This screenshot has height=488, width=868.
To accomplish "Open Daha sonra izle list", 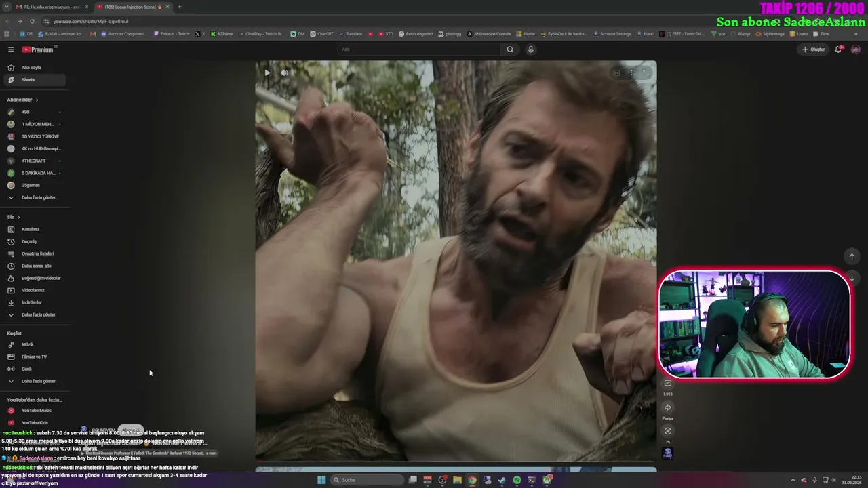I will click(34, 266).
